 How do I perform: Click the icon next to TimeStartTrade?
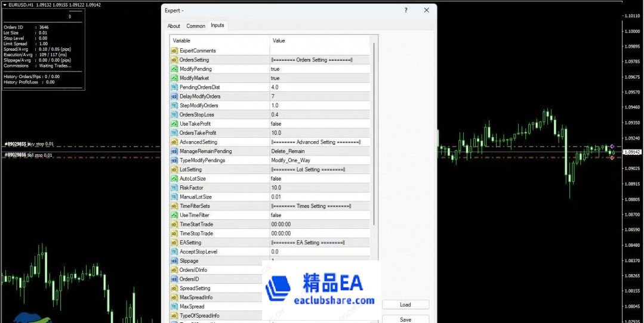174,225
